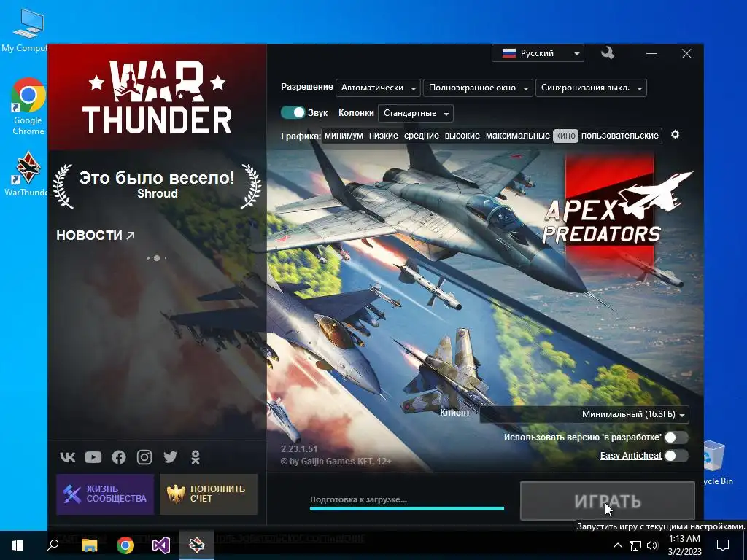This screenshot has width=747, height=560.
Task: Open the Facebook page icon
Action: click(119, 457)
